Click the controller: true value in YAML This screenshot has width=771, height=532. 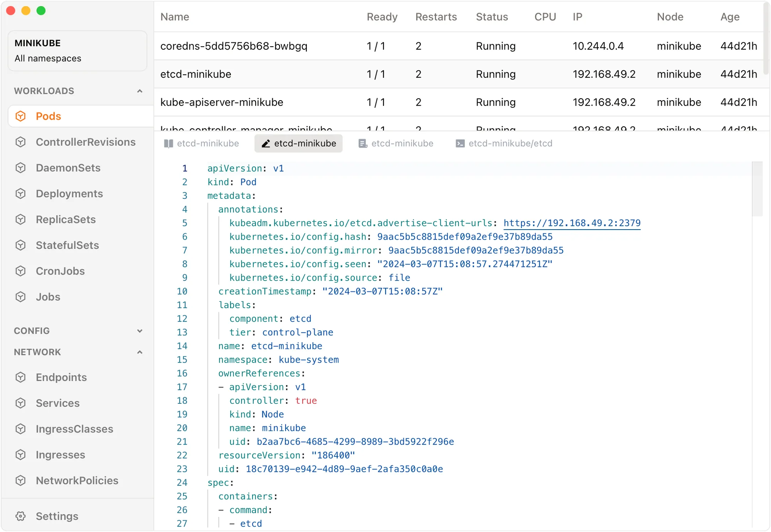(306, 401)
